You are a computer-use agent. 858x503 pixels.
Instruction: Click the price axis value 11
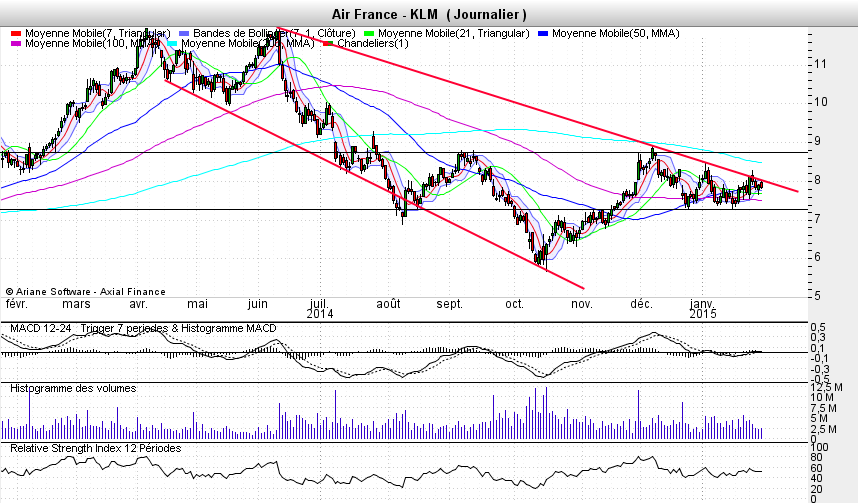tap(820, 64)
